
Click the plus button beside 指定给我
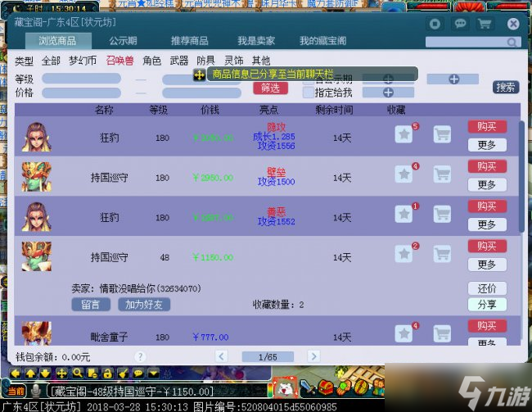click(388, 93)
